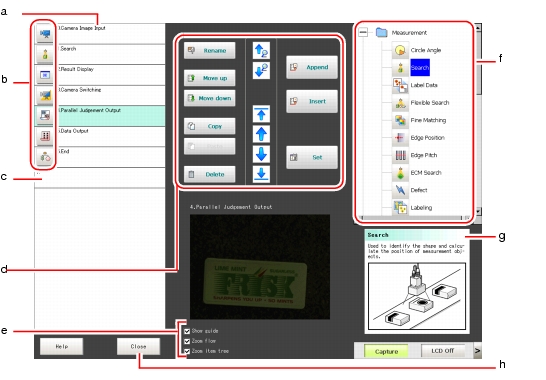Click the search-up arrow with magnifier icon
Image resolution: width=546 pixels, height=380 pixels.
tap(261, 51)
